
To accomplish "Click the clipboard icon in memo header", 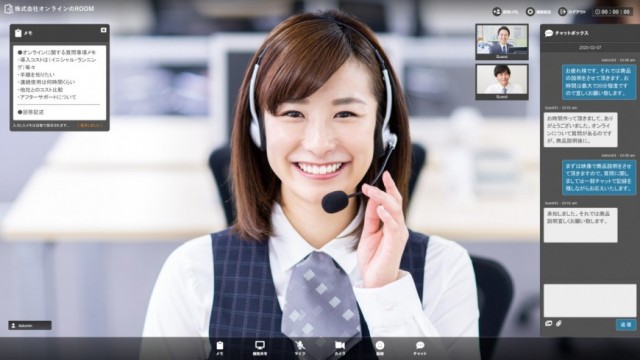I will click(x=18, y=33).
